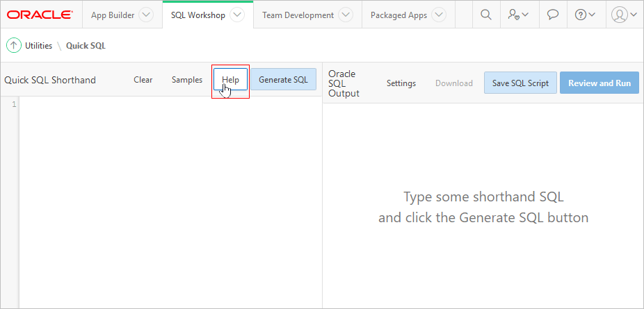Click Generate SQL button
The height and width of the screenshot is (309, 644).
tap(283, 79)
